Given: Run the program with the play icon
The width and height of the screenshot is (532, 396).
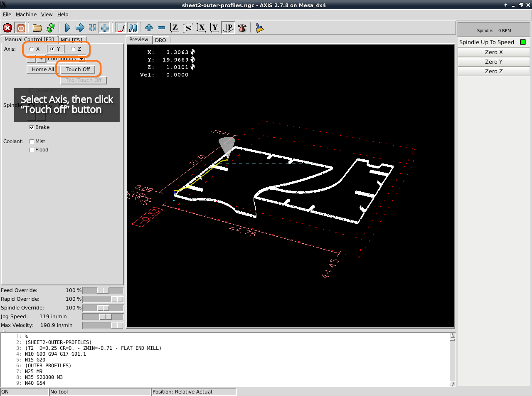Looking at the screenshot, I should [x=67, y=28].
